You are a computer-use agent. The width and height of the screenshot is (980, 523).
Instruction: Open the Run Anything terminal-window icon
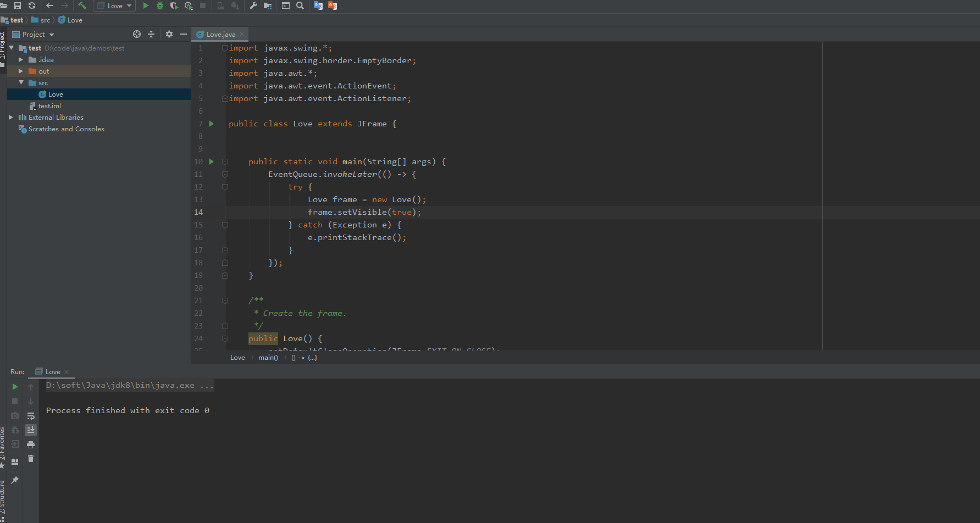pos(286,5)
